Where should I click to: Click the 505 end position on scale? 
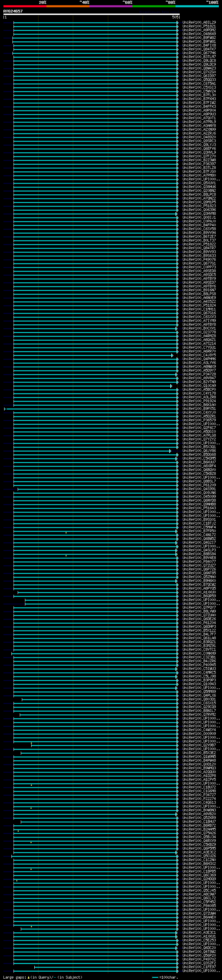pyautogui.click(x=175, y=17)
